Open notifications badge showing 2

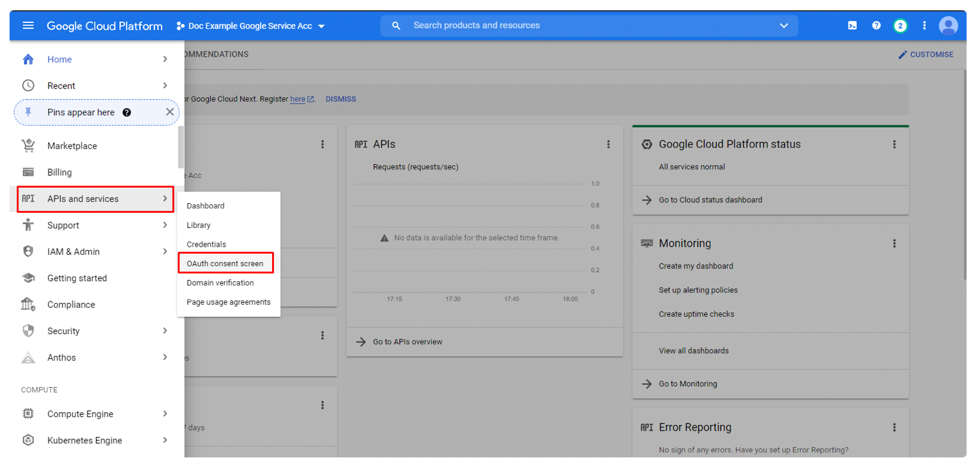900,26
